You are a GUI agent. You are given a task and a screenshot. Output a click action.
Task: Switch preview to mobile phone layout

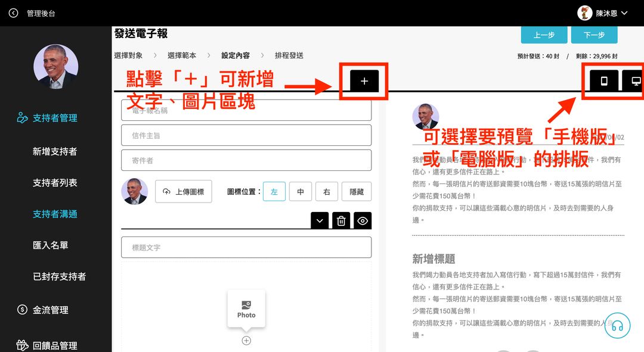pos(603,81)
